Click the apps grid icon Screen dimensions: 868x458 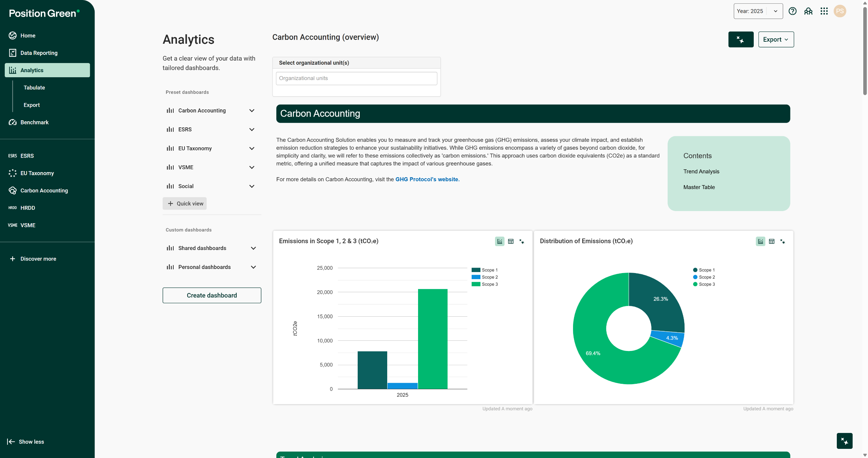[x=824, y=11]
